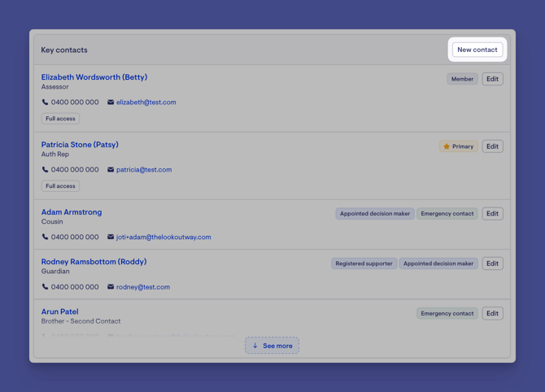The height and width of the screenshot is (392, 545).
Task: Email rodney@test.com
Action: pos(143,287)
